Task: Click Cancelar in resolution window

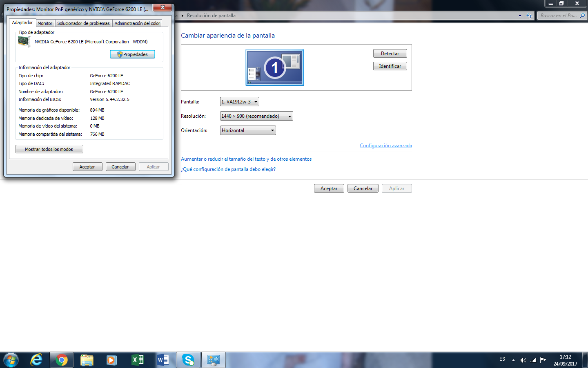Action: pyautogui.click(x=363, y=188)
